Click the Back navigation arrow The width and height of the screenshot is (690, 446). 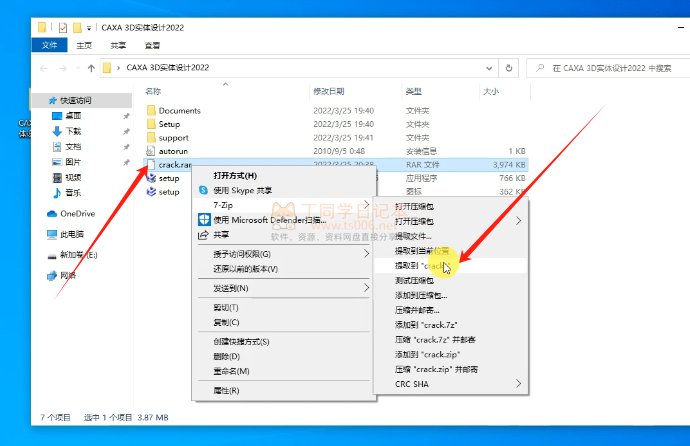[x=44, y=68]
